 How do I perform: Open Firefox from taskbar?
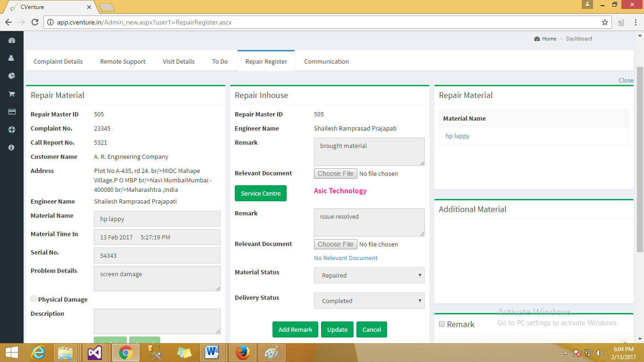pyautogui.click(x=243, y=353)
